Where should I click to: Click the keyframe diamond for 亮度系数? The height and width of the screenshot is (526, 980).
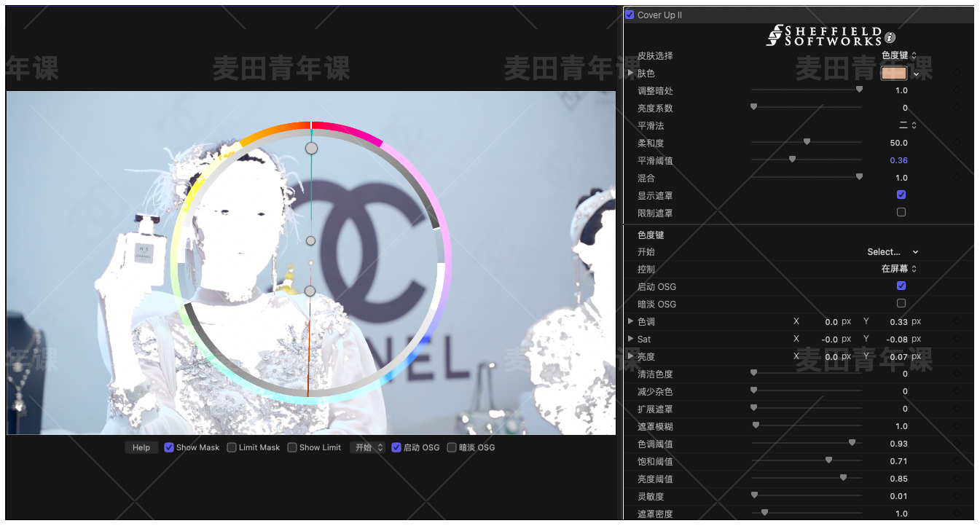point(957,108)
